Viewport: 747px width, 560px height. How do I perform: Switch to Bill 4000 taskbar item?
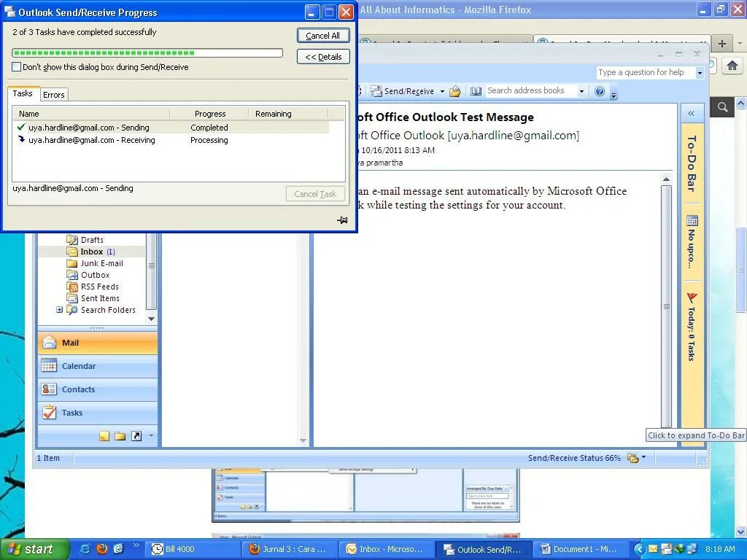(x=192, y=549)
